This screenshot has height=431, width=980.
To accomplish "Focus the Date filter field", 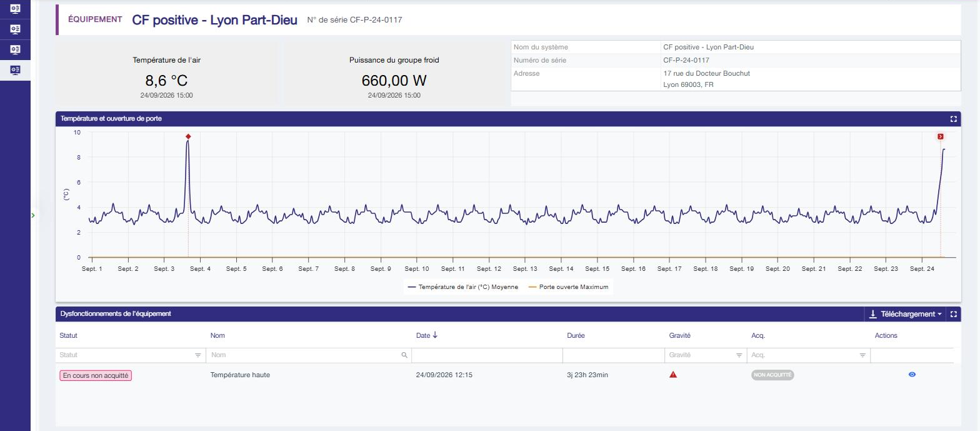I will tap(487, 355).
